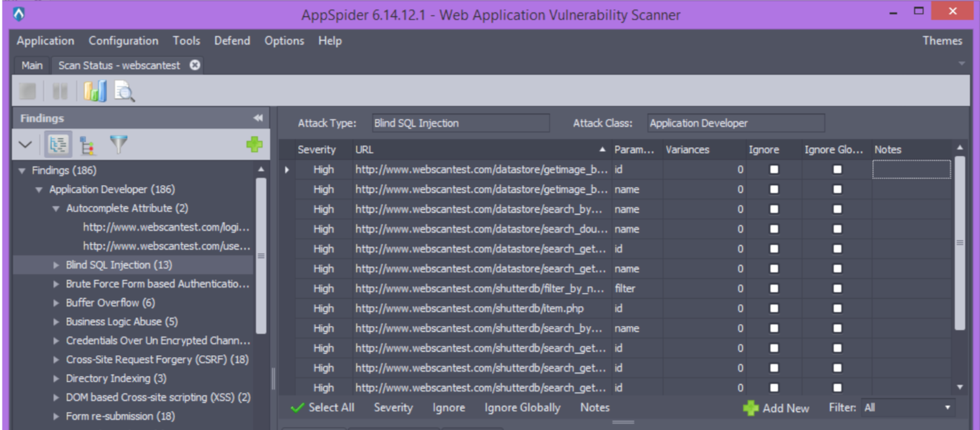Expand Cross-Site Request Forgery (CSRF) (18) node
This screenshot has height=430, width=980.
(56, 360)
